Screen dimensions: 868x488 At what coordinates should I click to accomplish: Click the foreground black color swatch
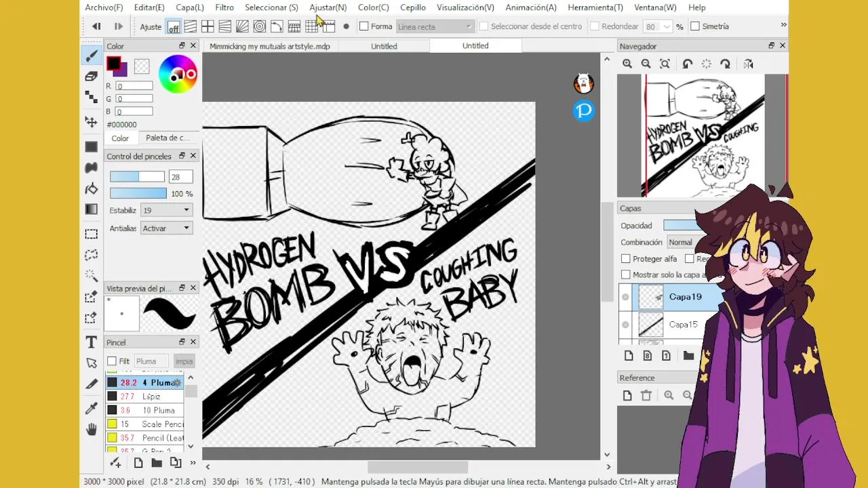click(x=113, y=64)
